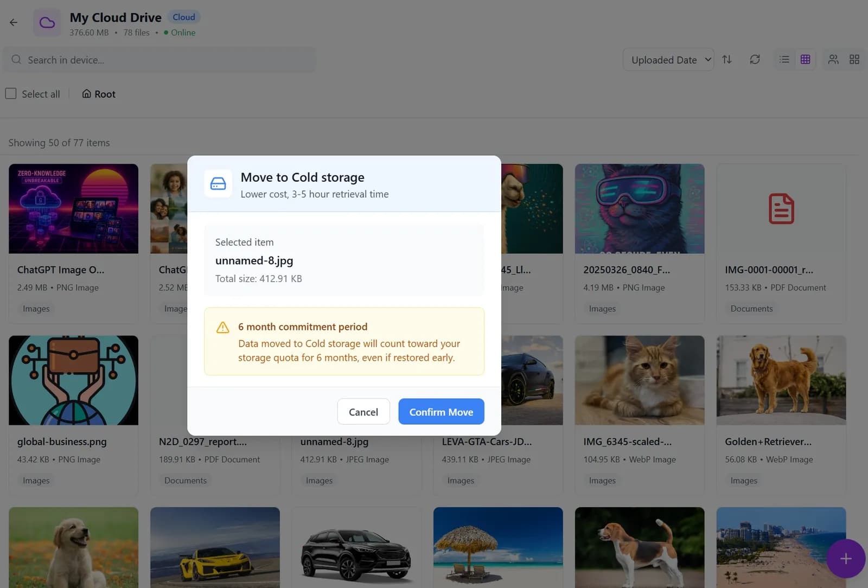Refresh the file list

pyautogui.click(x=755, y=59)
